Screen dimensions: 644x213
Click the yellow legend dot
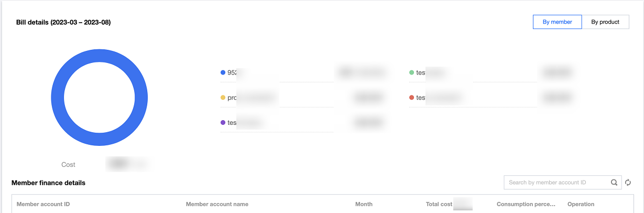click(223, 98)
